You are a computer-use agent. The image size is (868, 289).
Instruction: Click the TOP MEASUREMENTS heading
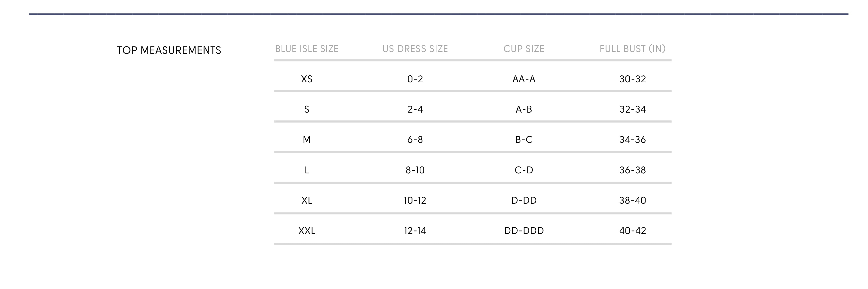(169, 50)
